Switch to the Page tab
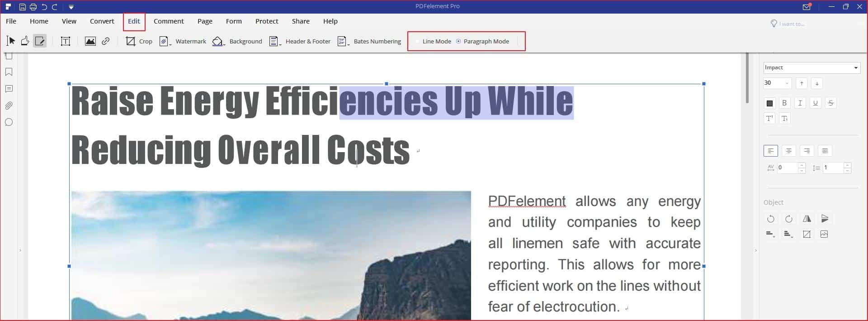 click(x=205, y=21)
